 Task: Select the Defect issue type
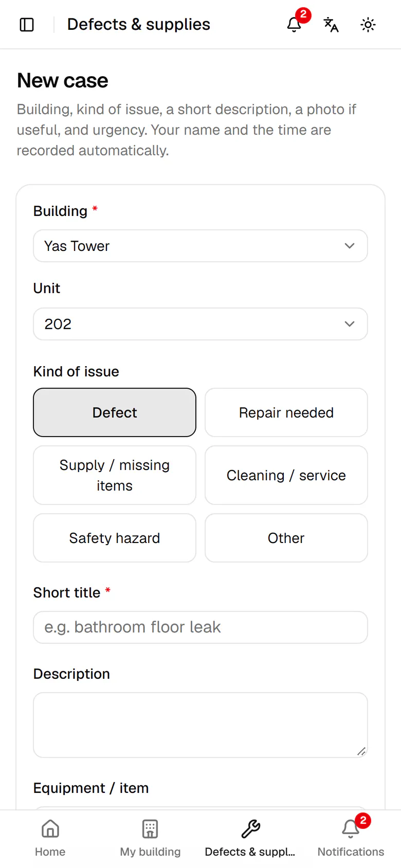[x=115, y=412]
